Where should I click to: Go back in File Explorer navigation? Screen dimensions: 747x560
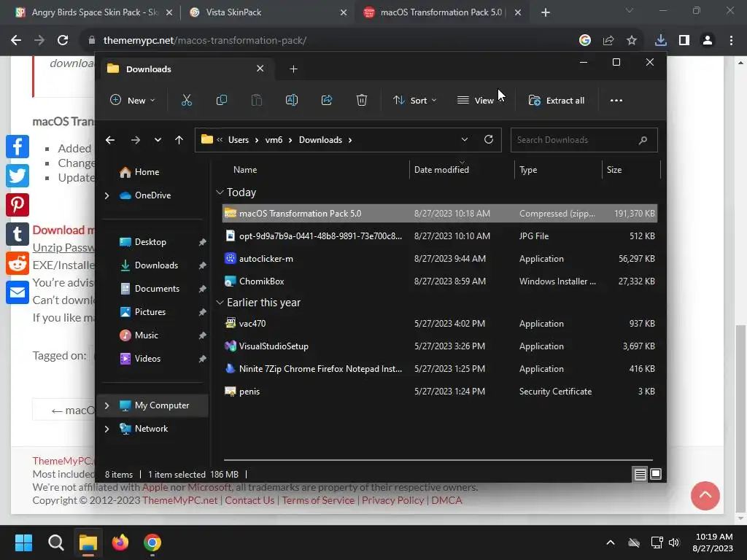(x=110, y=140)
